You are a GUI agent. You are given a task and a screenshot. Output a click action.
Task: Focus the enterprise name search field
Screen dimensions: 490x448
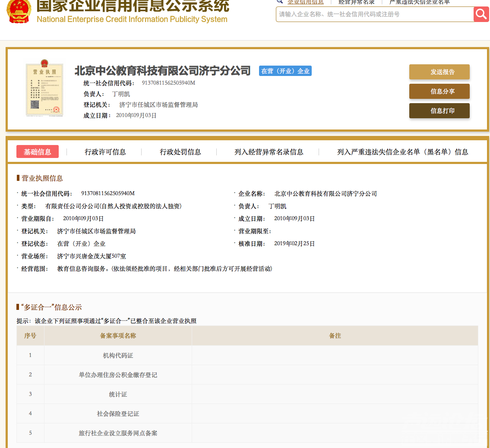click(375, 14)
